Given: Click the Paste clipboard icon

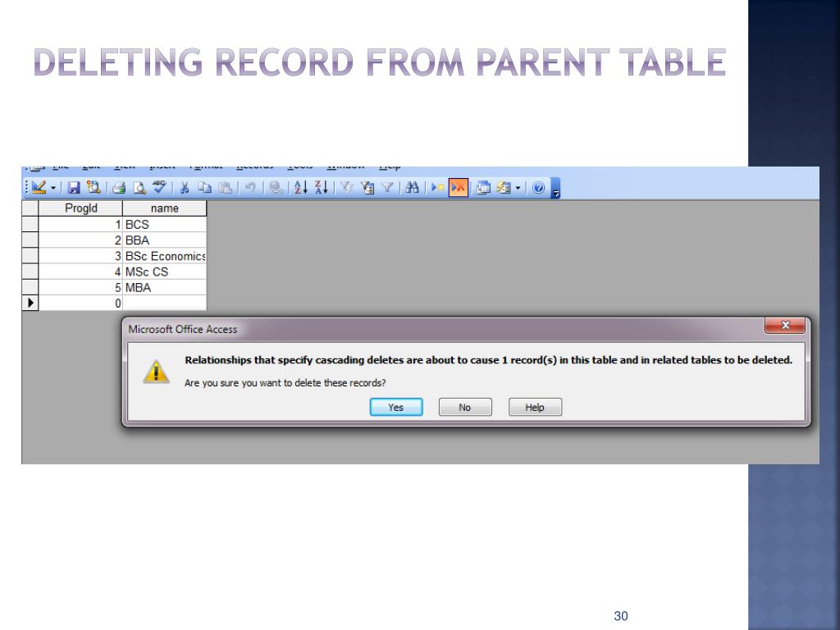Looking at the screenshot, I should click(x=225, y=188).
